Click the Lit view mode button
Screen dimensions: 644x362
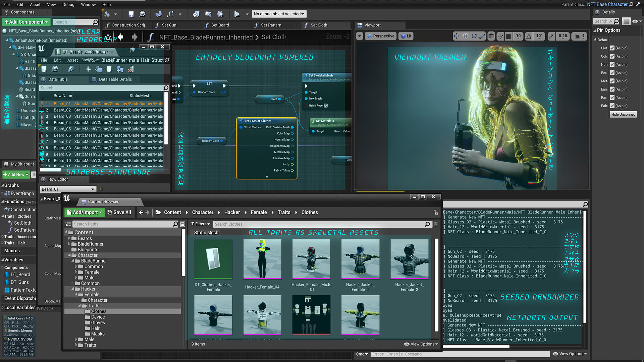[x=406, y=36]
